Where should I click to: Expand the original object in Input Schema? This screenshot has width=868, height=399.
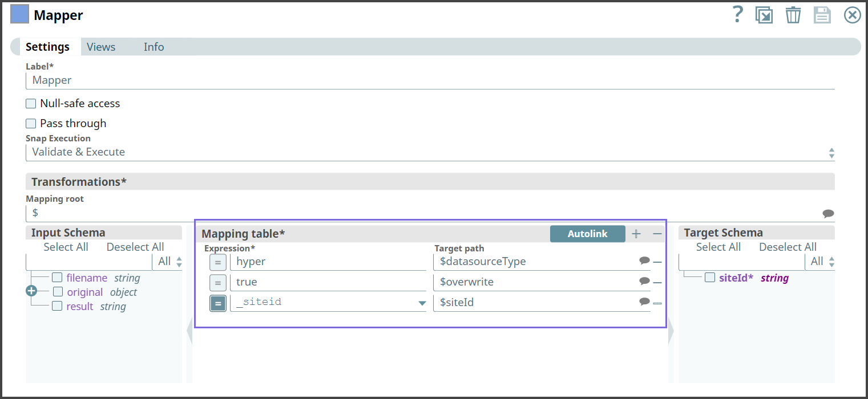coord(31,291)
